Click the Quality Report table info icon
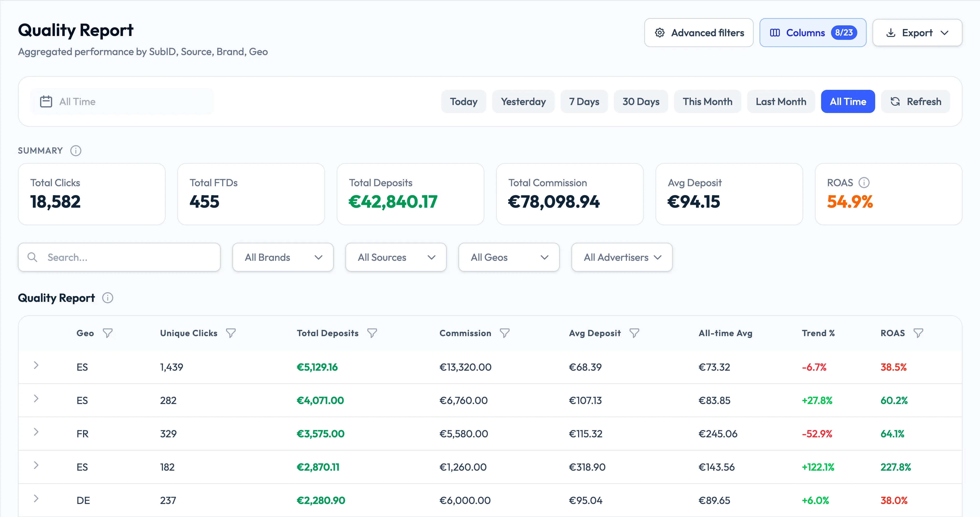980x517 pixels. coord(108,298)
